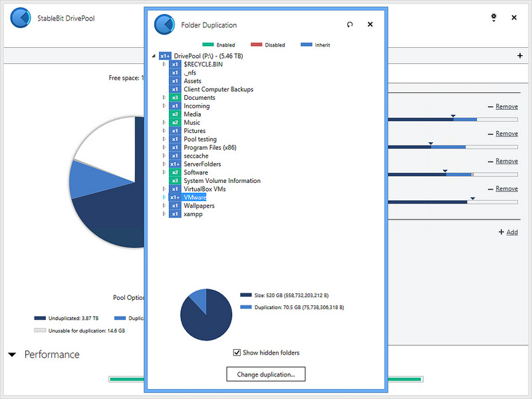Select the System Volume Information folder
This screenshot has height=399, width=532.
pyautogui.click(x=222, y=180)
